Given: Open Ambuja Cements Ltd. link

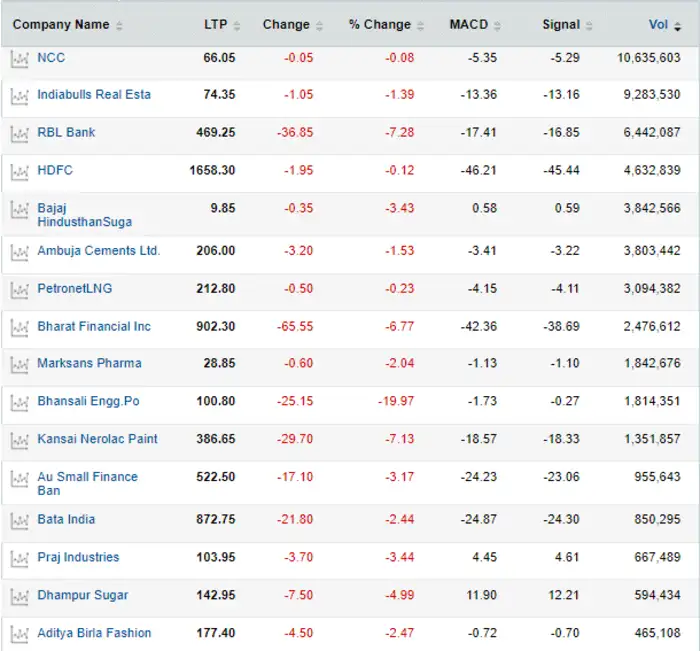Looking at the screenshot, I should pos(98,251).
